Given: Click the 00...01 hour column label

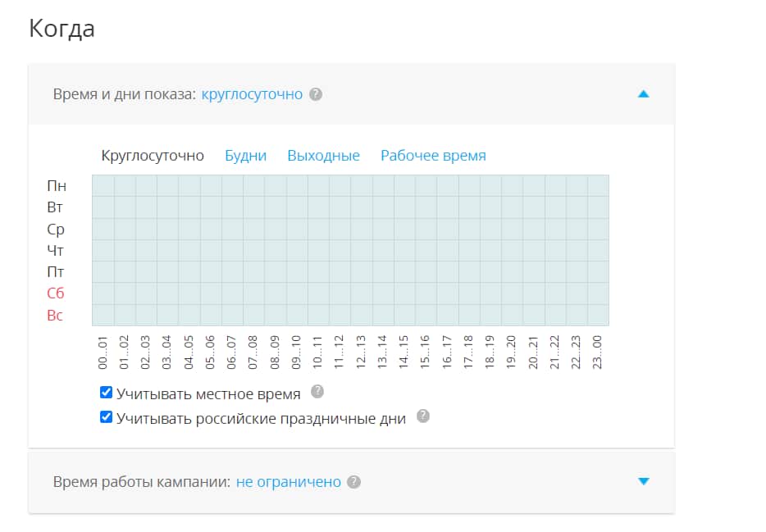Looking at the screenshot, I should [x=103, y=352].
